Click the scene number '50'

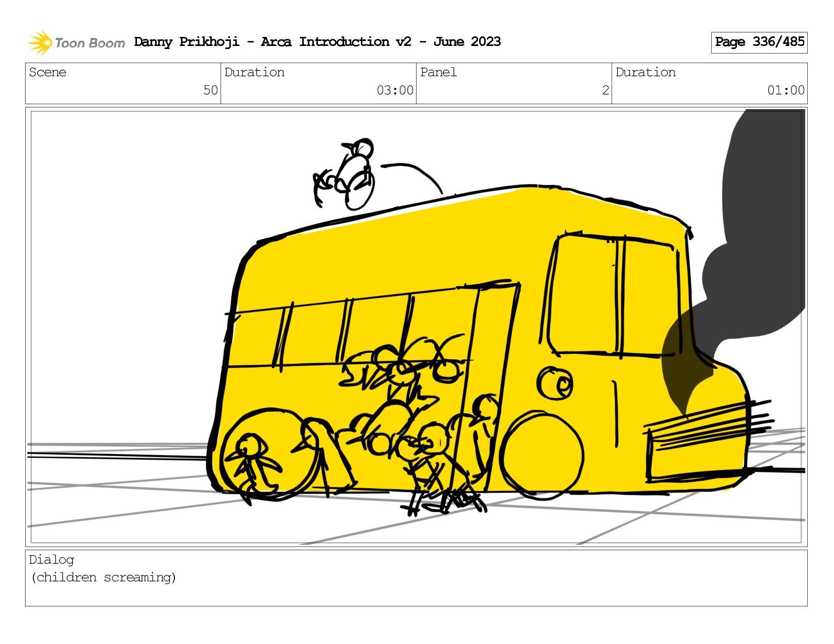click(x=210, y=90)
